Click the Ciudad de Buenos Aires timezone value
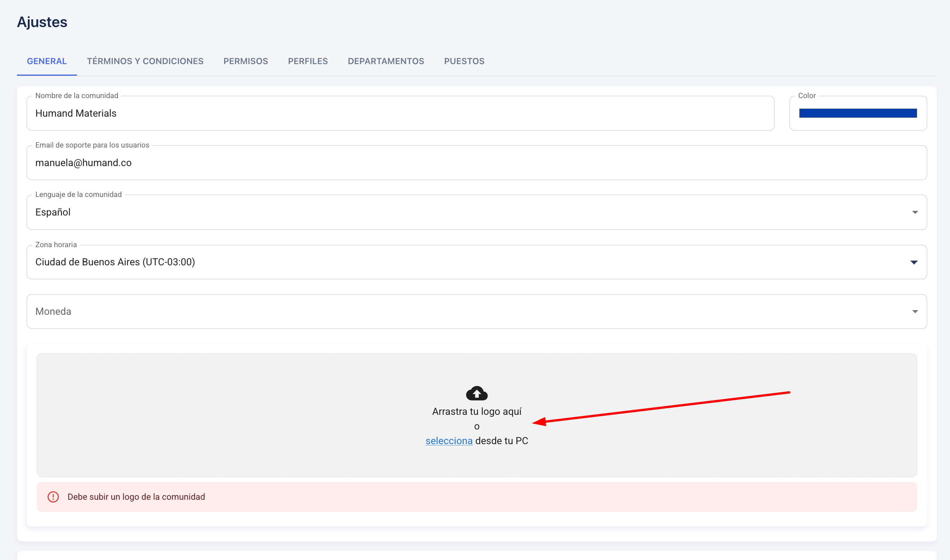This screenshot has width=950, height=560. coord(115,262)
